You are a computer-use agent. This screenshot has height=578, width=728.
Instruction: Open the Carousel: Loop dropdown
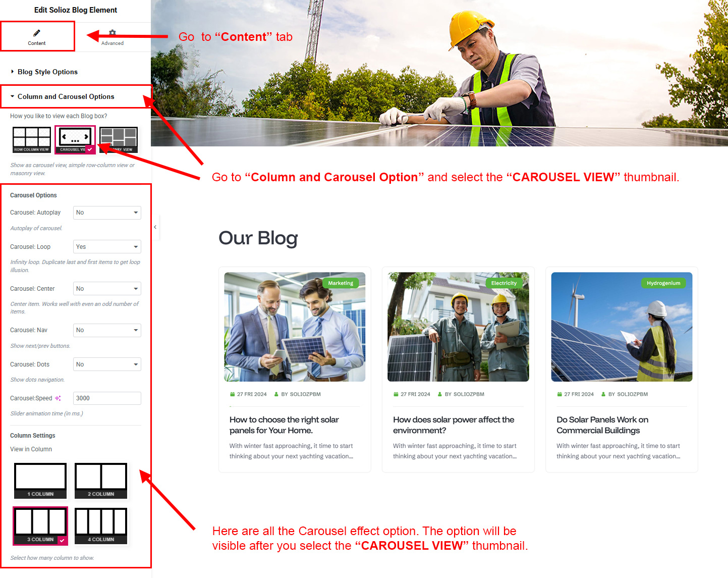tap(107, 247)
